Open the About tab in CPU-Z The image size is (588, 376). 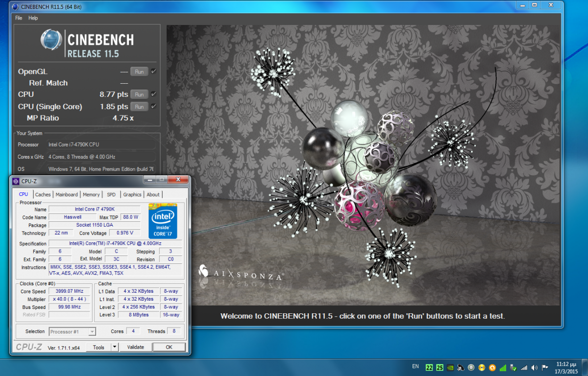[x=153, y=194]
